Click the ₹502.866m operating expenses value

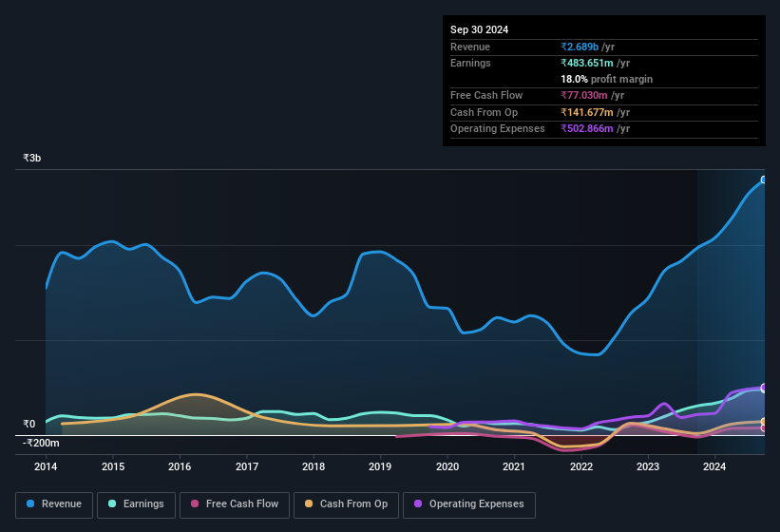[x=587, y=129]
